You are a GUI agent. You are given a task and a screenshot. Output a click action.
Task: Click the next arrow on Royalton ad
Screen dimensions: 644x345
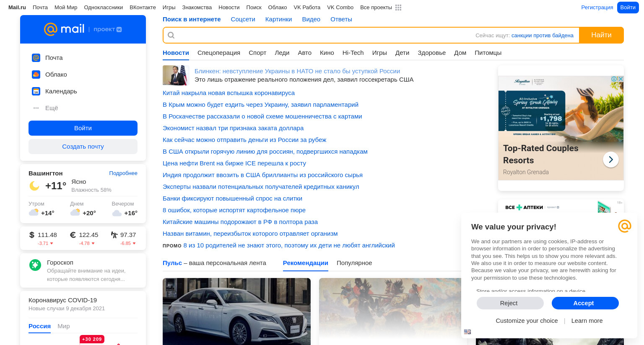tap(611, 160)
